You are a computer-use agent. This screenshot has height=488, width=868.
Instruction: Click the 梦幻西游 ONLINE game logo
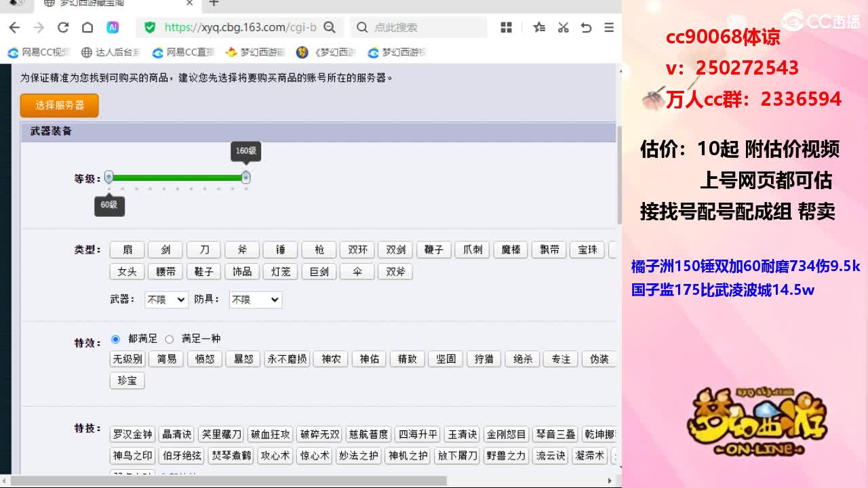click(757, 423)
